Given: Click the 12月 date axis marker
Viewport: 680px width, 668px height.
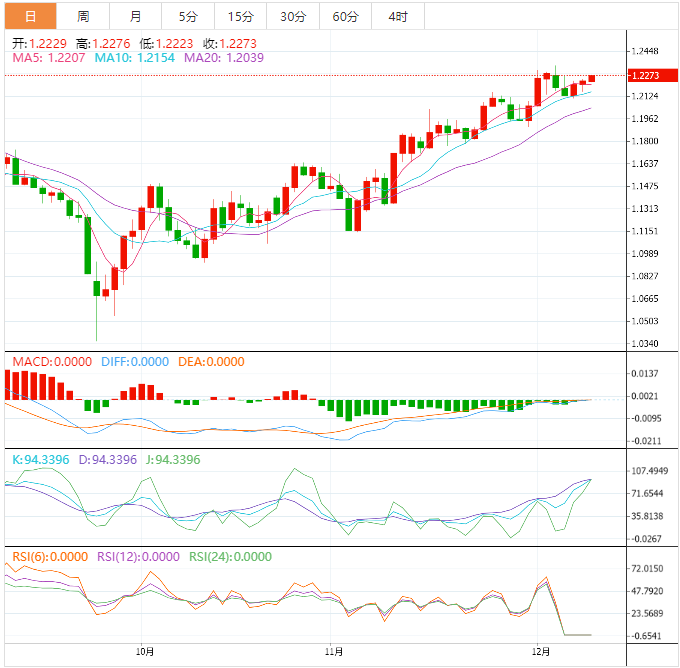Looking at the screenshot, I should 541,652.
